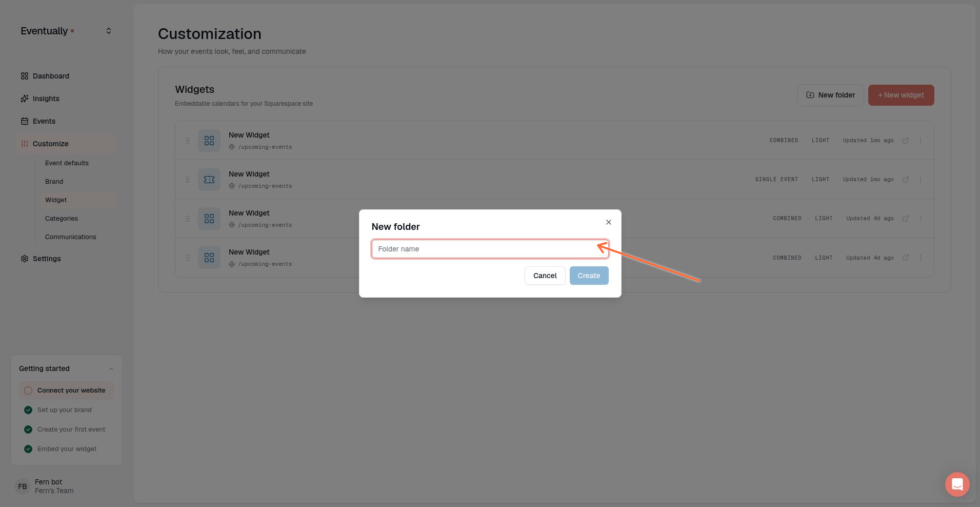Click drag handle of third widget row
The image size is (980, 507).
(188, 219)
